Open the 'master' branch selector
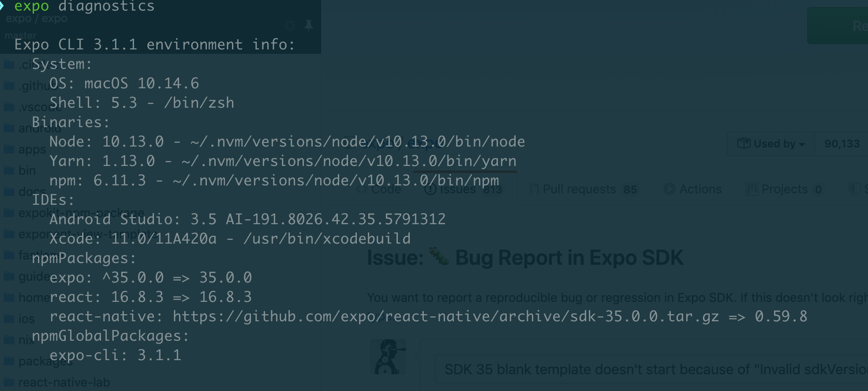 [x=20, y=35]
